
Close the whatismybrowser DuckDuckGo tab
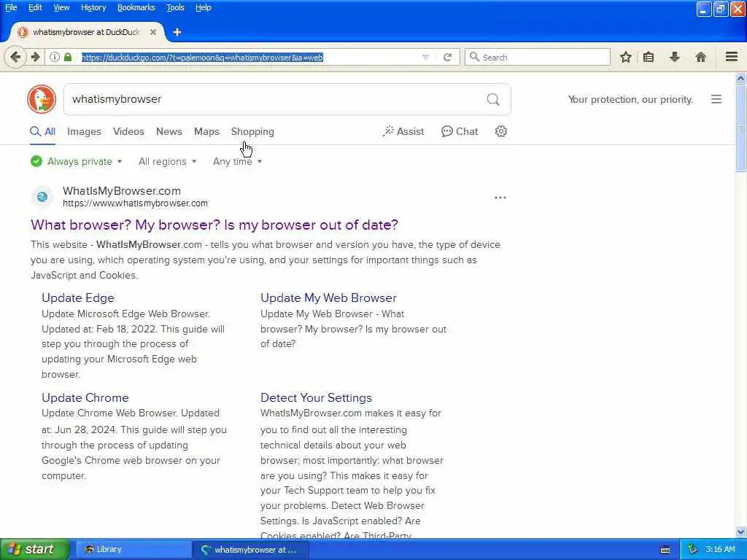(153, 32)
